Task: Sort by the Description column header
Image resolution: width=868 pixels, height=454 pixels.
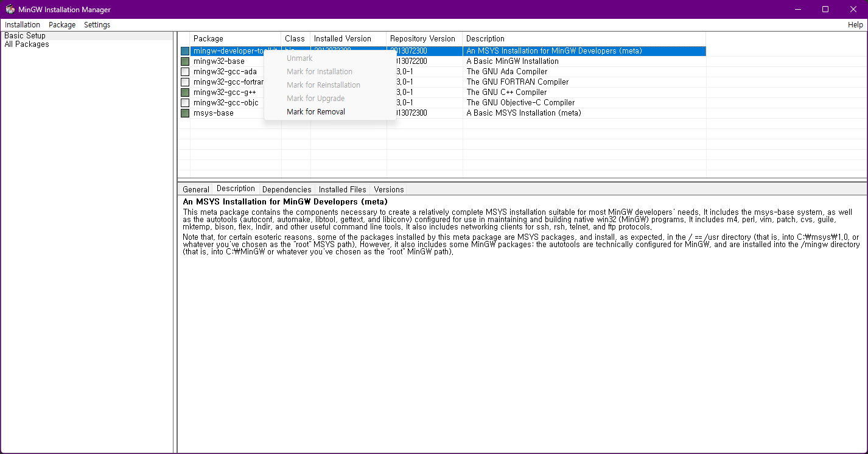Action: click(584, 39)
